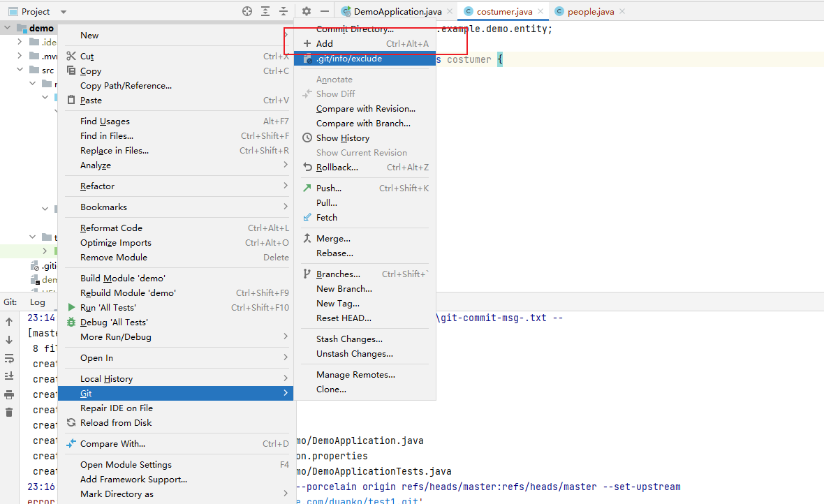Click the print icon in Git console sidebar
The height and width of the screenshot is (504, 824).
click(9, 394)
